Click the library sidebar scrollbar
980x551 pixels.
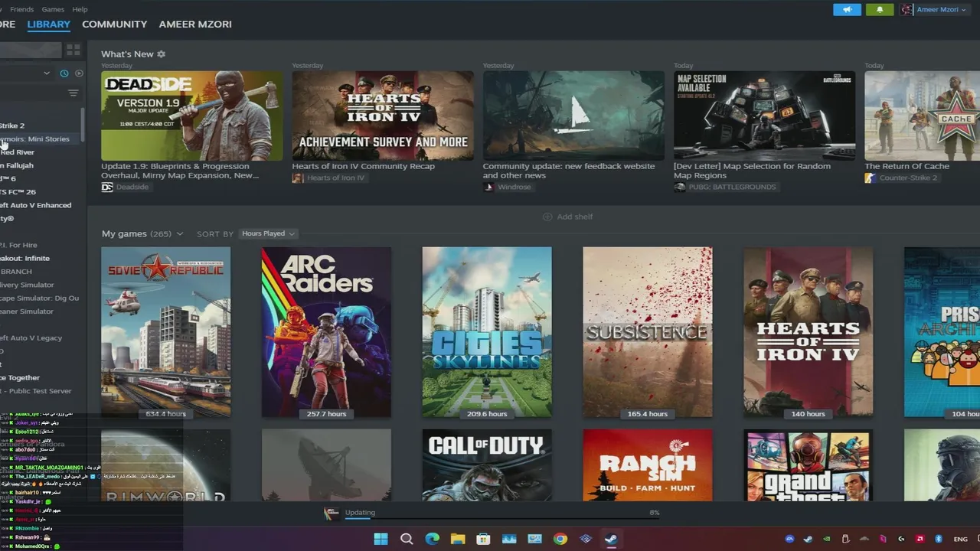[83, 124]
